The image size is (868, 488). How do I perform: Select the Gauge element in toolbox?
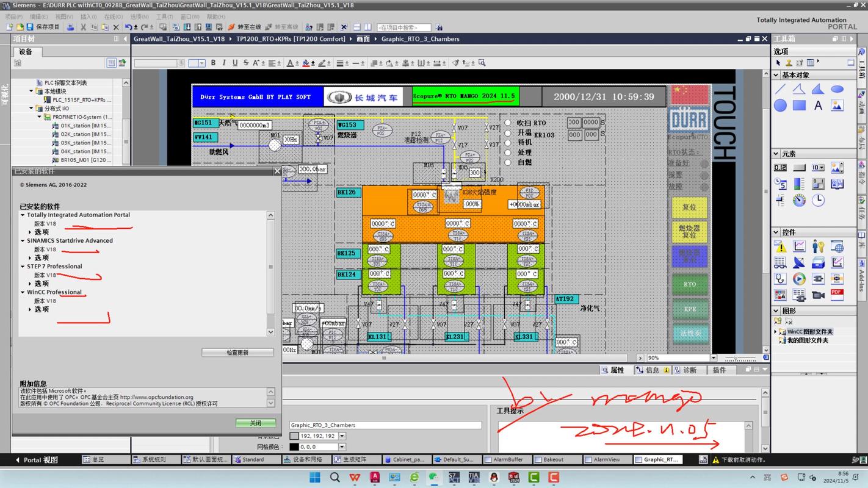click(x=799, y=199)
